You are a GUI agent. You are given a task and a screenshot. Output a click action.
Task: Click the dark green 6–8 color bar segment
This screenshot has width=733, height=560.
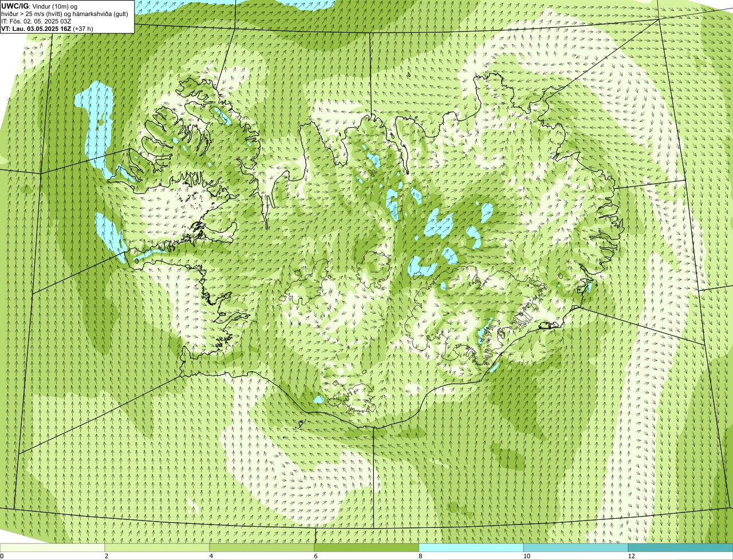click(x=367, y=547)
